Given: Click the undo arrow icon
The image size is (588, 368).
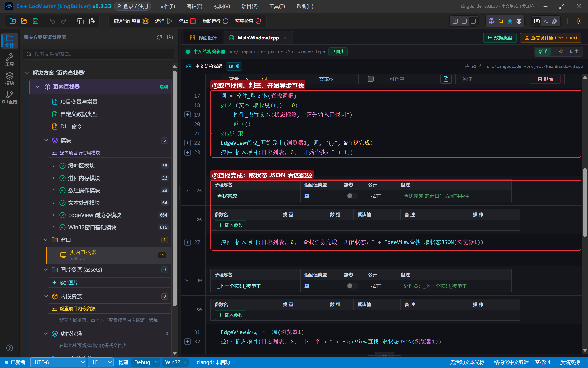Looking at the screenshot, I should tap(52, 21).
